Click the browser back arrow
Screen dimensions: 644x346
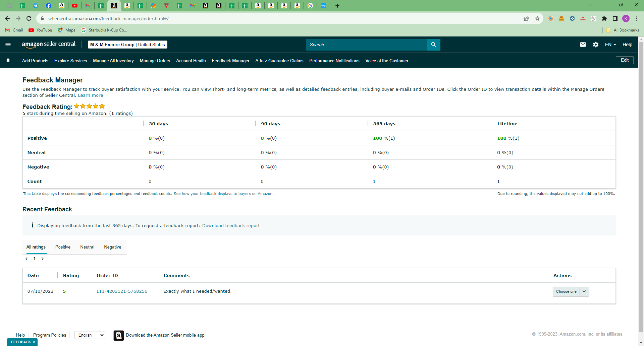pyautogui.click(x=7, y=18)
